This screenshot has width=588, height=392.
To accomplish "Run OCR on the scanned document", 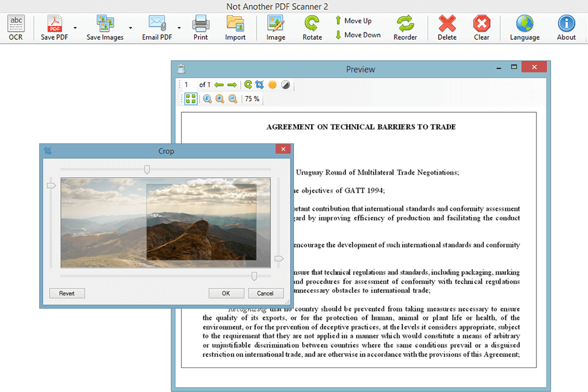I will [15, 28].
